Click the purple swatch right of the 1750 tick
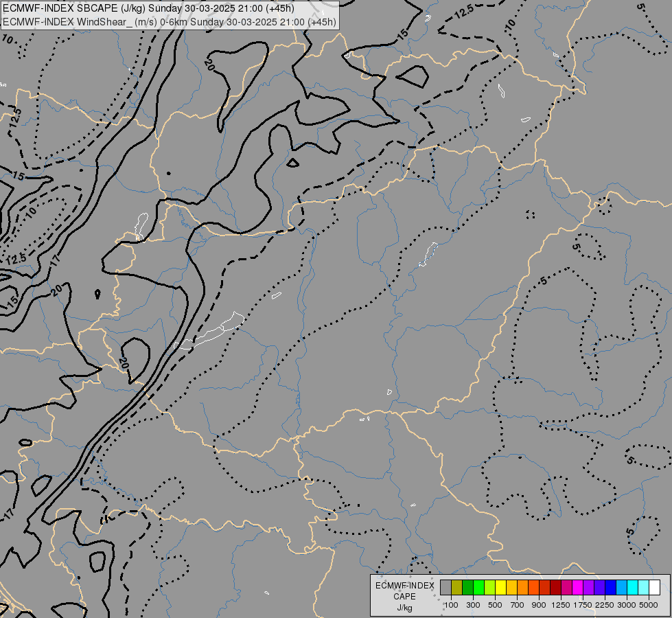672x618 pixels. (589, 588)
